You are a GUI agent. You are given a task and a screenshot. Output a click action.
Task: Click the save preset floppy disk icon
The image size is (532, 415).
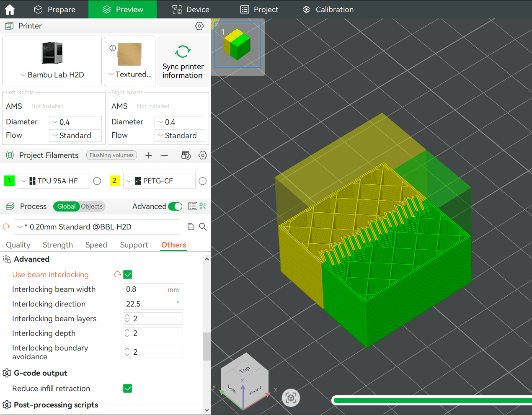point(191,227)
